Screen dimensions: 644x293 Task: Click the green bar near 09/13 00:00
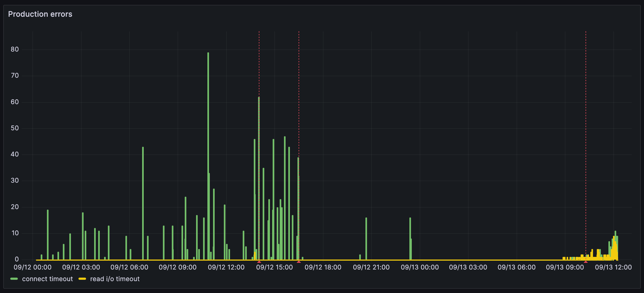pos(410,239)
